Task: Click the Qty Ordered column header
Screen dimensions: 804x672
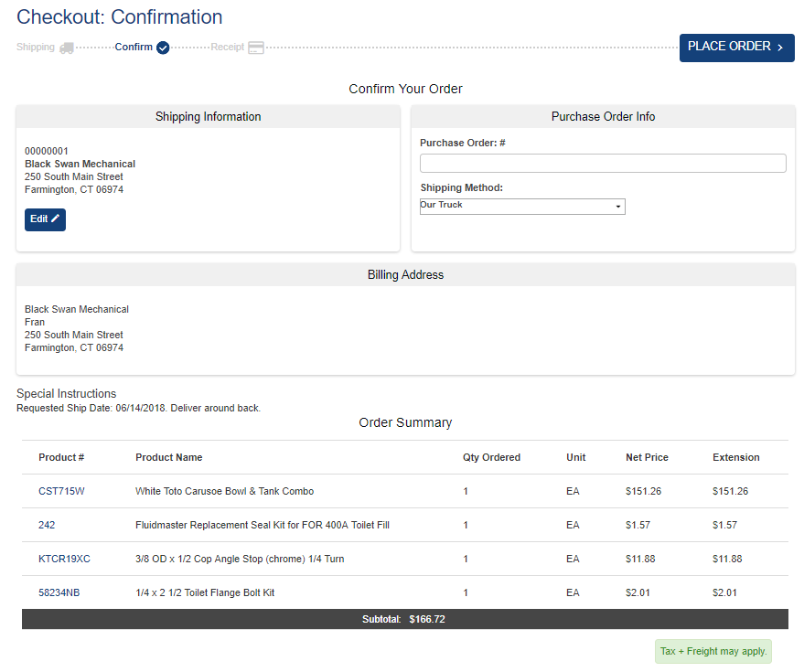Action: (491, 457)
